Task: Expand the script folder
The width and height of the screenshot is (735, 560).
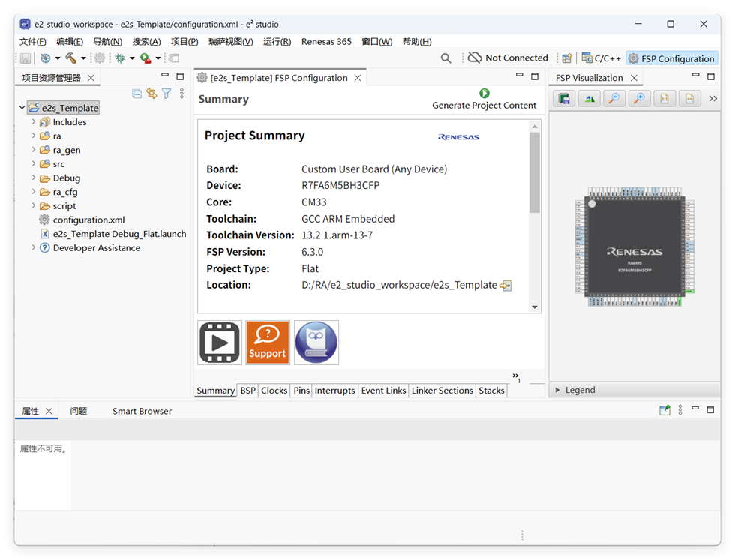Action: (33, 205)
